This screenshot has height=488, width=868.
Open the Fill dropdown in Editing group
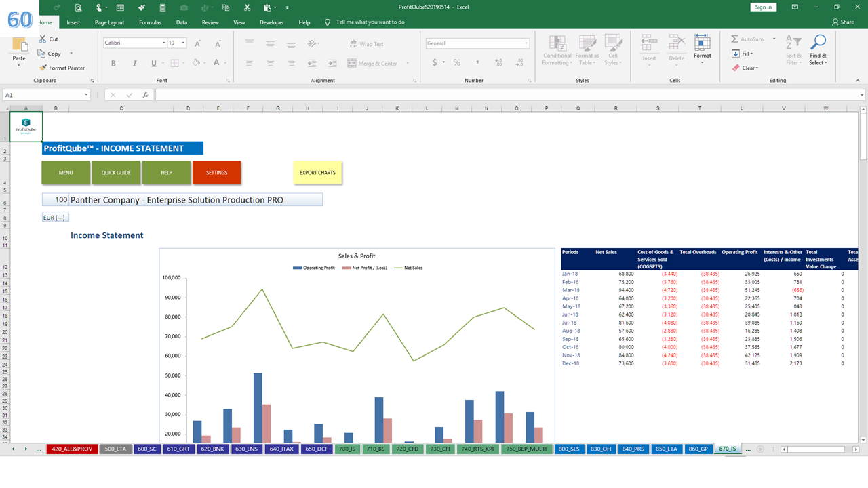tap(742, 54)
